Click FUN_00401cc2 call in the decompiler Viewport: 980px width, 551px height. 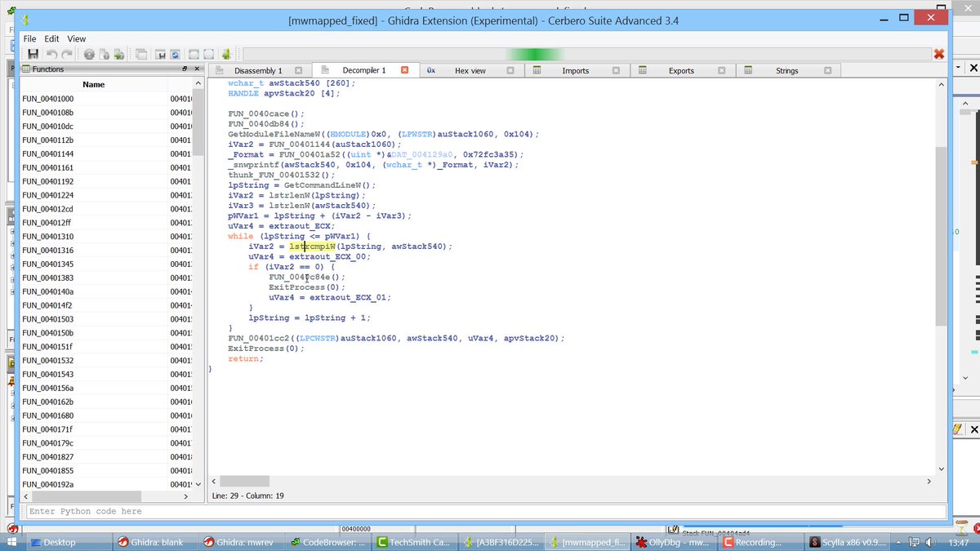click(261, 338)
